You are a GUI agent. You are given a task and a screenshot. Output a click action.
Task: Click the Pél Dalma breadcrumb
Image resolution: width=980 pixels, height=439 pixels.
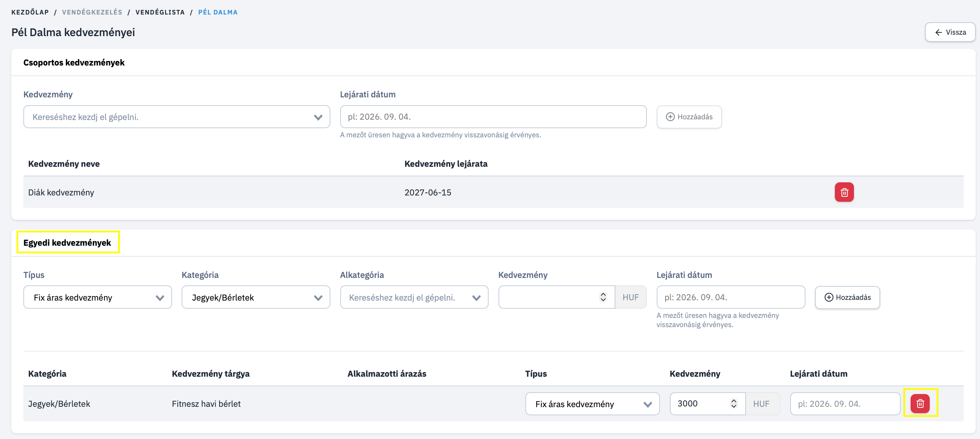tap(218, 12)
